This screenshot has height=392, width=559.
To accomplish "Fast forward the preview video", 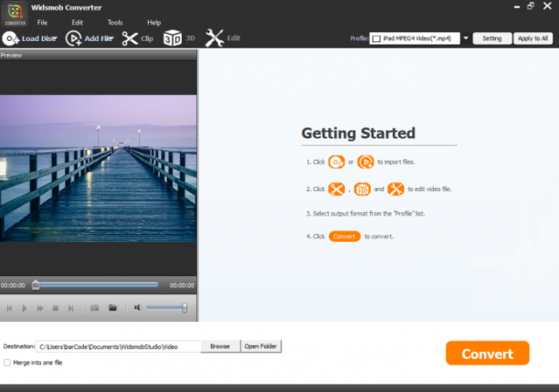I will click(x=40, y=308).
